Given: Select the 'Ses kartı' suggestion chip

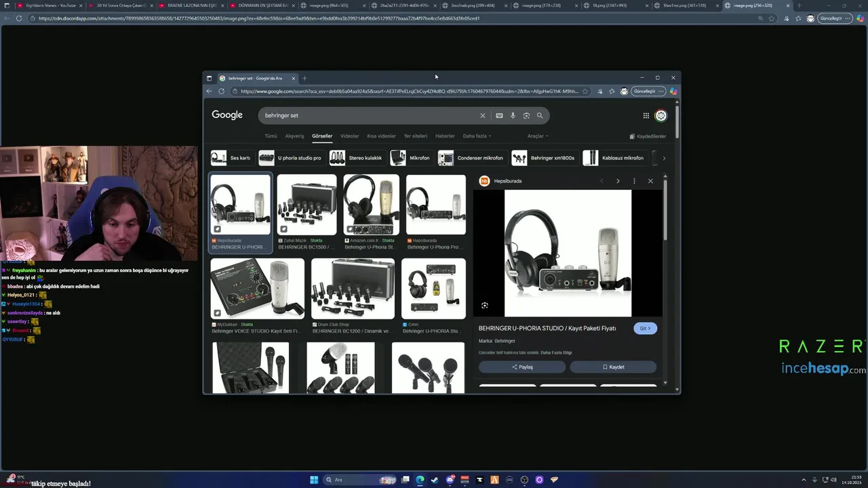Looking at the screenshot, I should pos(231,158).
